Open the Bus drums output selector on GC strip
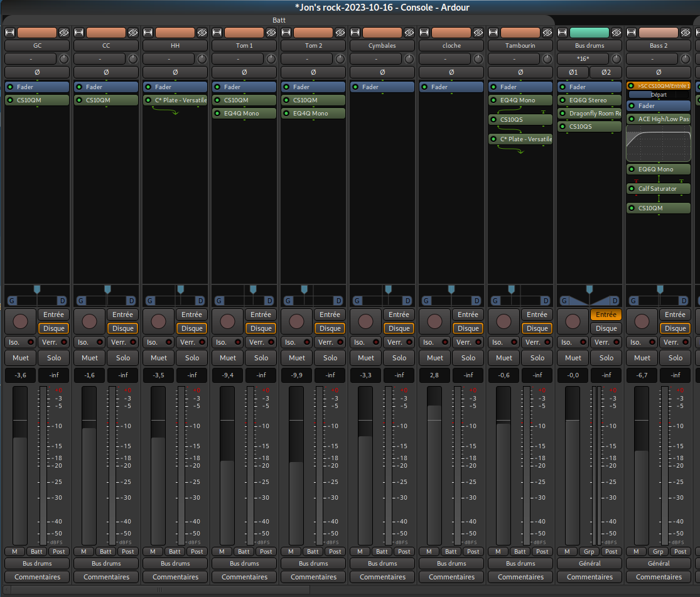The width and height of the screenshot is (700, 597). coord(37,563)
